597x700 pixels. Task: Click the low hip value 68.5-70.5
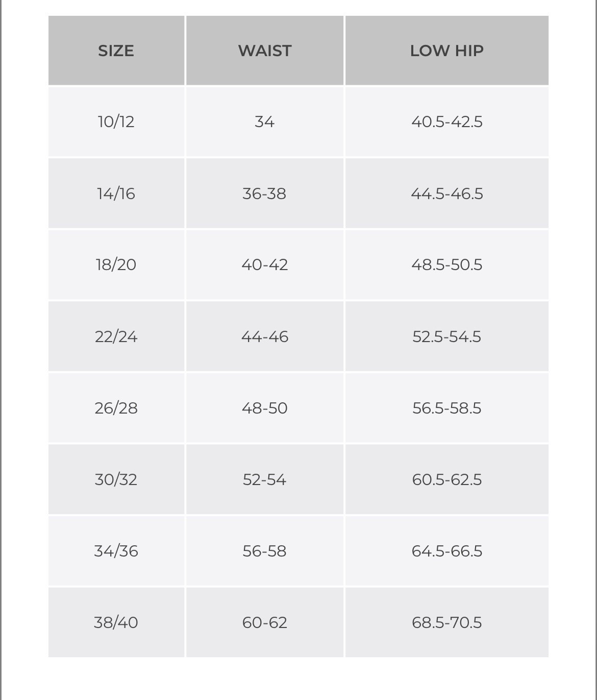point(447,622)
